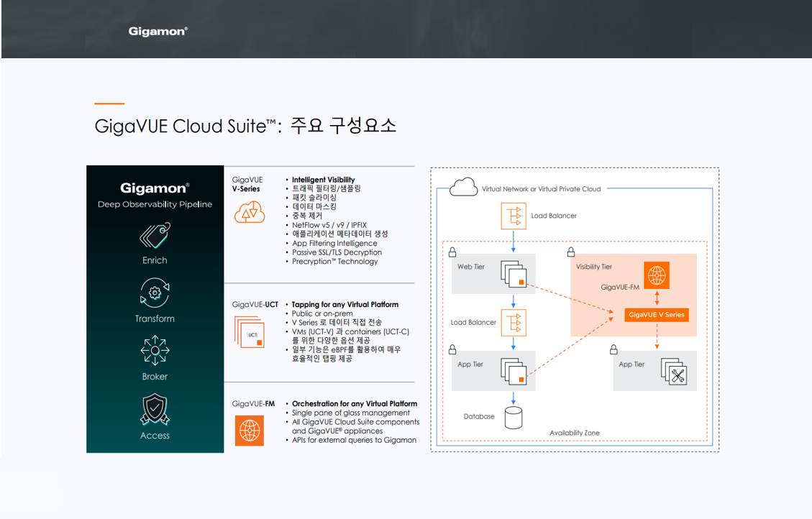This screenshot has height=519, width=812.
Task: Click the GigaVUE-UCT stacked boxes icon
Action: coord(250,331)
